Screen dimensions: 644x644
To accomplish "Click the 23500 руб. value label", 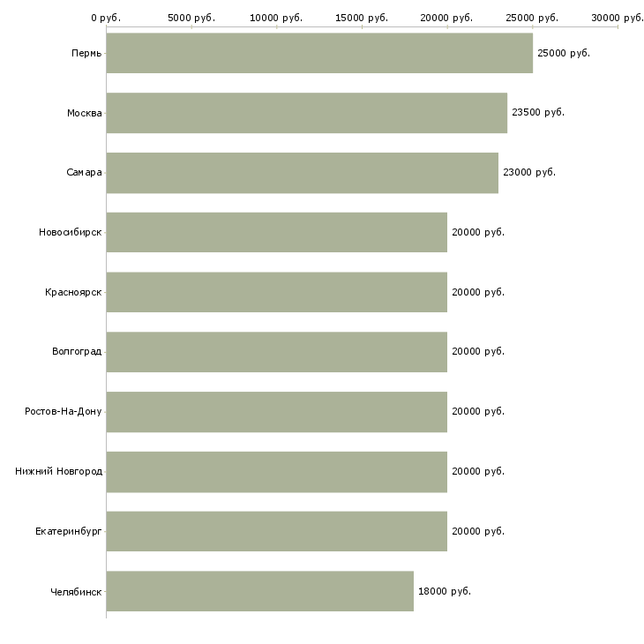I will coord(538,113).
